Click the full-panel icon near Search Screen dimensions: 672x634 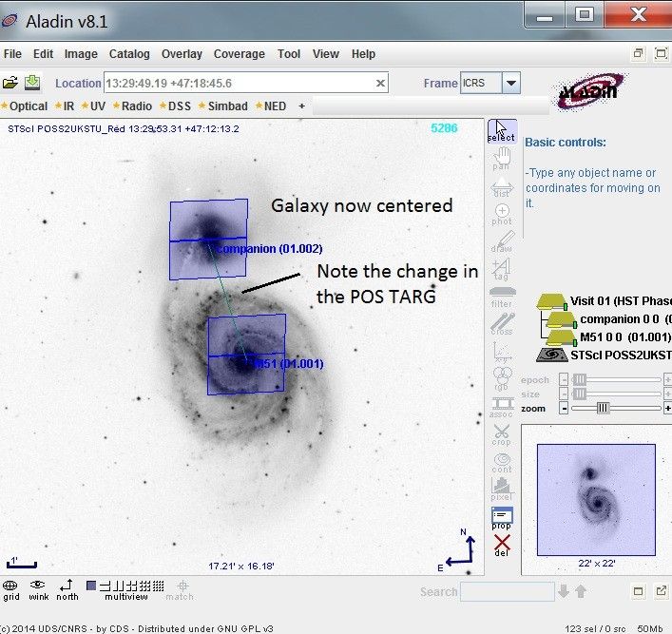click(x=638, y=591)
